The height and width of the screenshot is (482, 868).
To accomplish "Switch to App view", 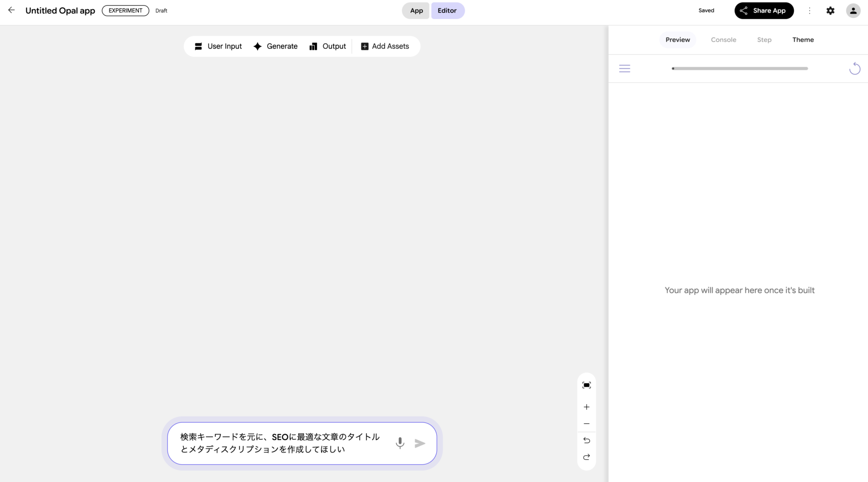I will pos(416,10).
